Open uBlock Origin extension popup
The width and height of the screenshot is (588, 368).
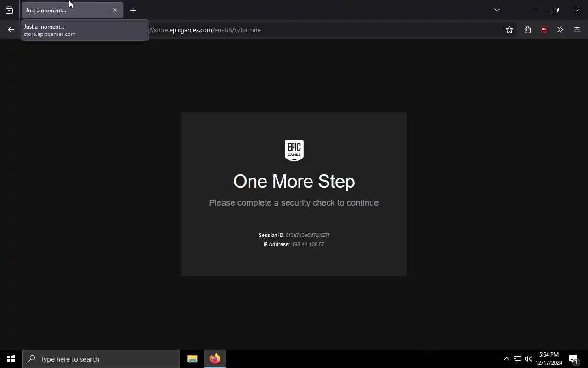click(544, 29)
